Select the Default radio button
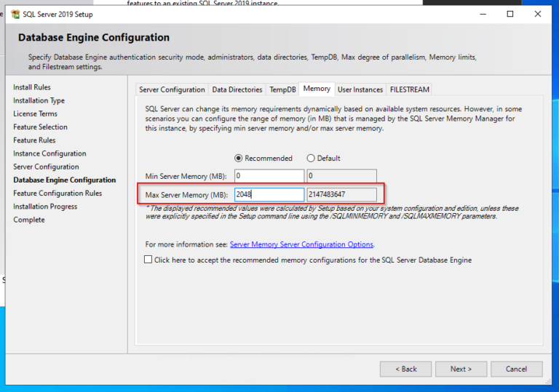The width and height of the screenshot is (559, 392). click(x=311, y=159)
